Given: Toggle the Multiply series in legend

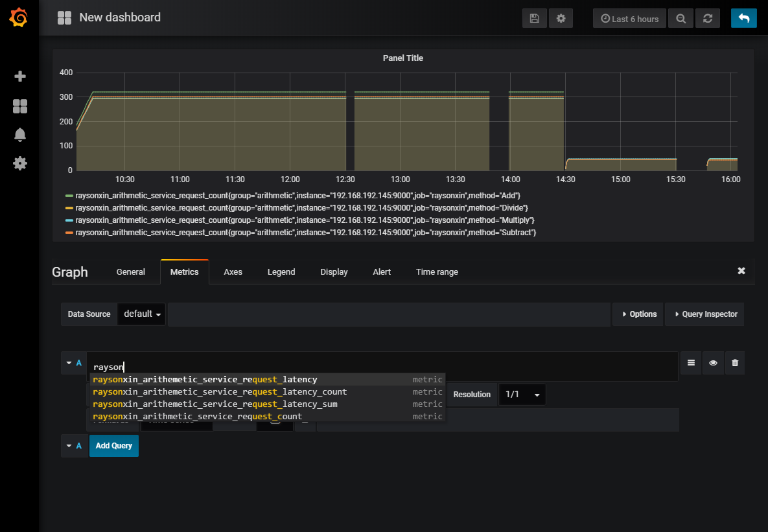Looking at the screenshot, I should (305, 220).
